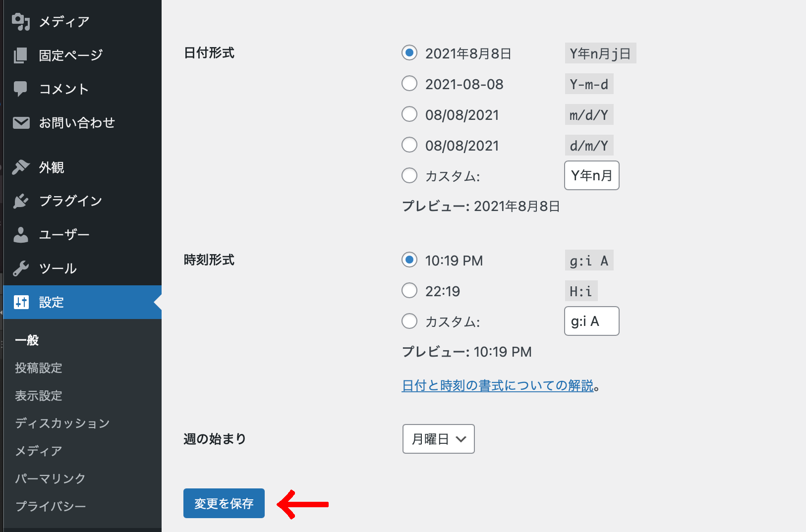Open the プラグイン menu
806x532 pixels.
click(70, 201)
